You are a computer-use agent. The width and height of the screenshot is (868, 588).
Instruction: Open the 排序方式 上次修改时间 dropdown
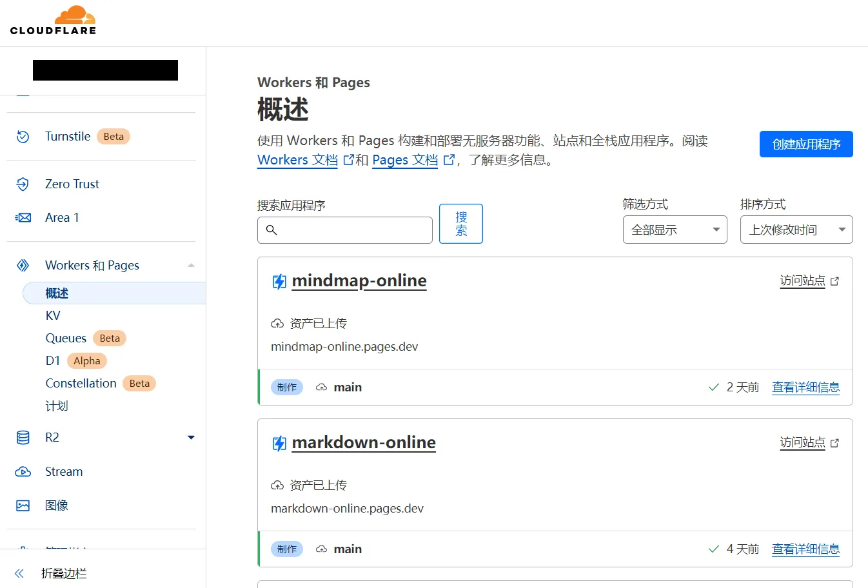(x=796, y=230)
